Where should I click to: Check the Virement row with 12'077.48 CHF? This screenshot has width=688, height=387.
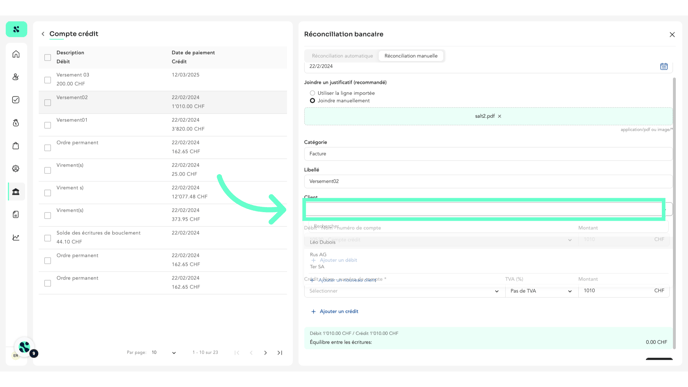47,193
